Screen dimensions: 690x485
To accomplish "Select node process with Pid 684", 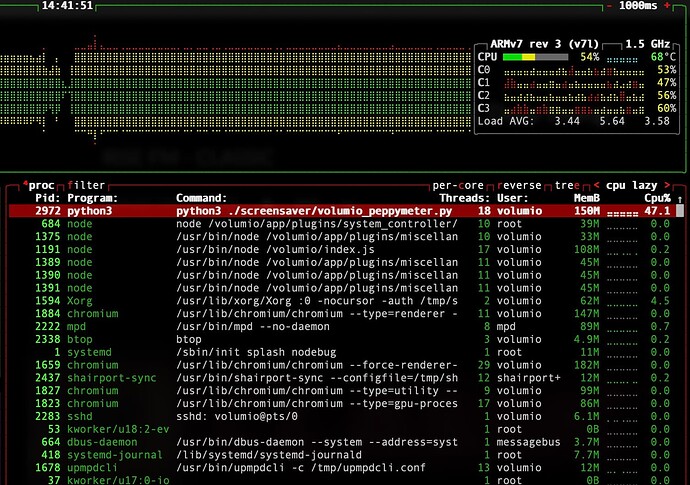I will point(342,224).
